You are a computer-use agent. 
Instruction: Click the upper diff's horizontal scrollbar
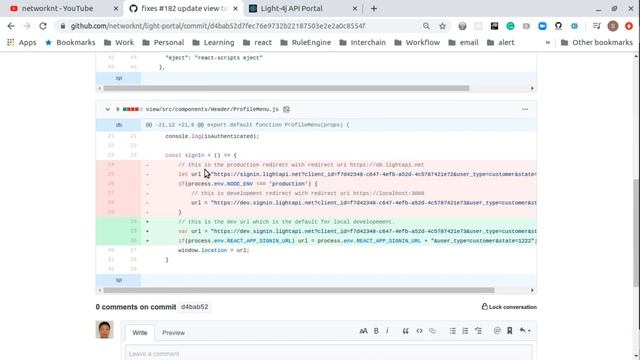286,88
